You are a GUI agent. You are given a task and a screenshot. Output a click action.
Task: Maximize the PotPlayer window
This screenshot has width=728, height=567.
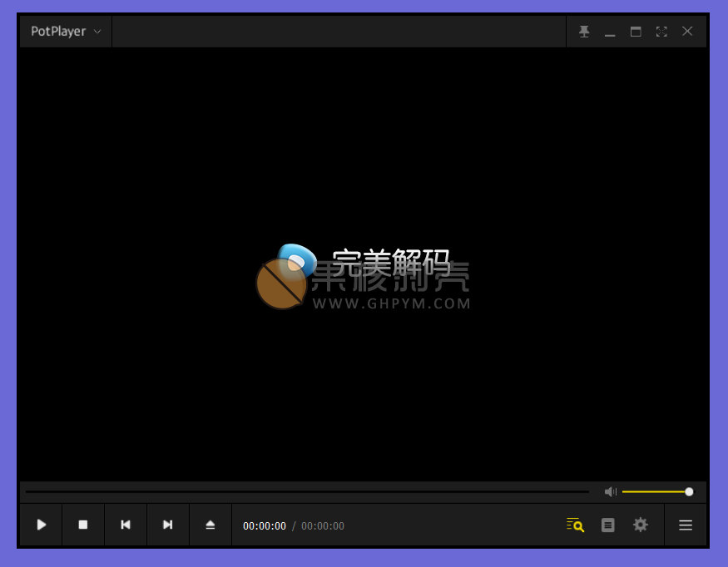(636, 31)
